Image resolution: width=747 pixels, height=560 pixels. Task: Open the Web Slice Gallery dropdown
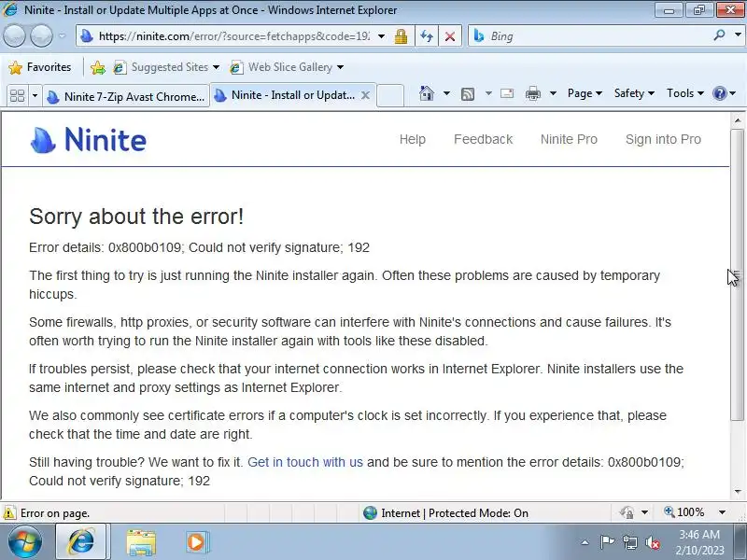(x=287, y=67)
